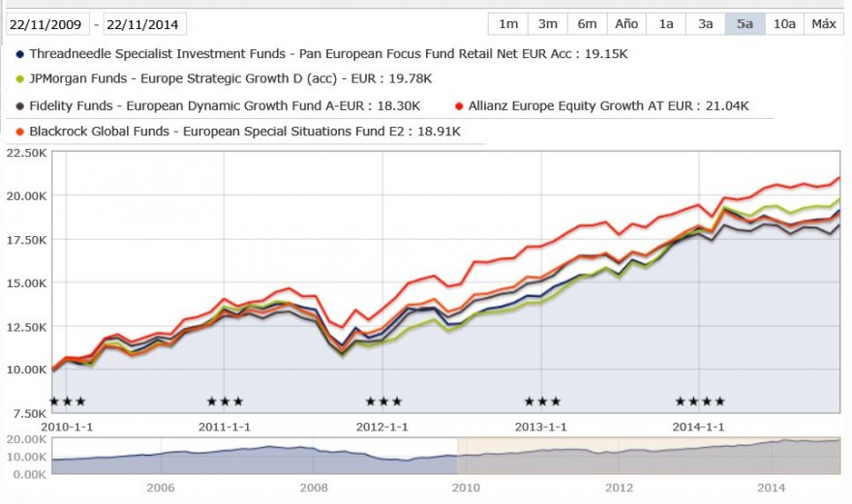Click the green JPMorgan Funds legend dot
This screenshot has width=852, height=504.
click(20, 78)
